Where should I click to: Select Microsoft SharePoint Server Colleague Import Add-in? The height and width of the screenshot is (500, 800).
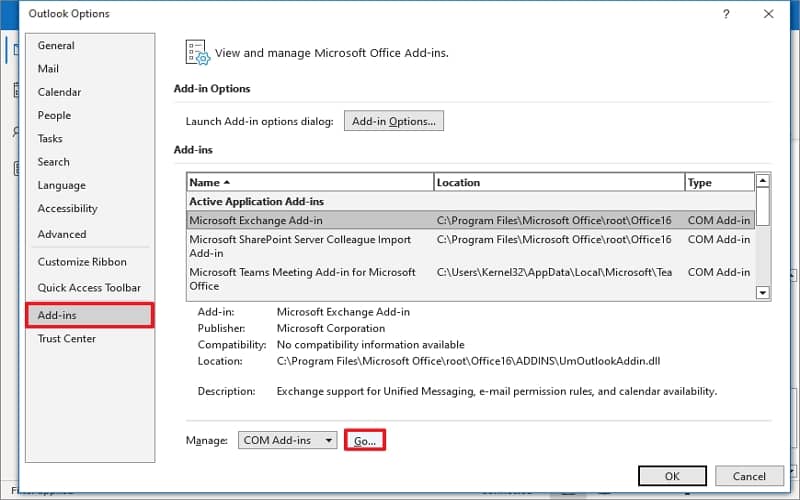[470, 246]
